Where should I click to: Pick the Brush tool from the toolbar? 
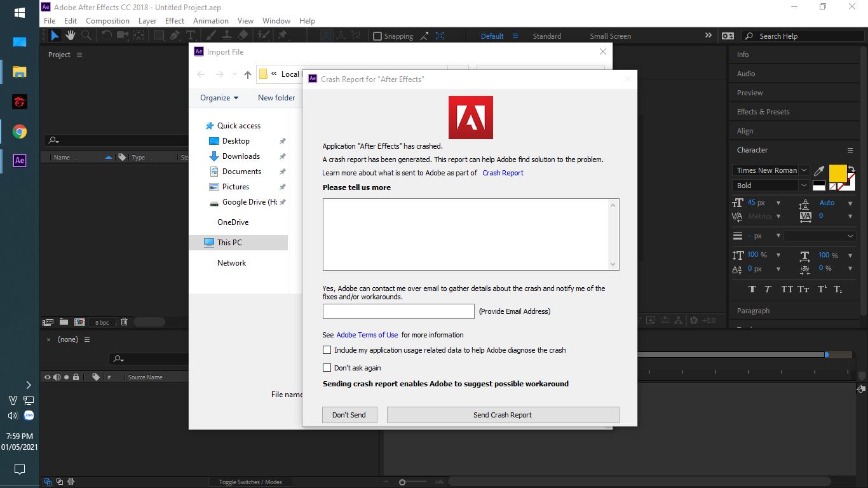[210, 36]
